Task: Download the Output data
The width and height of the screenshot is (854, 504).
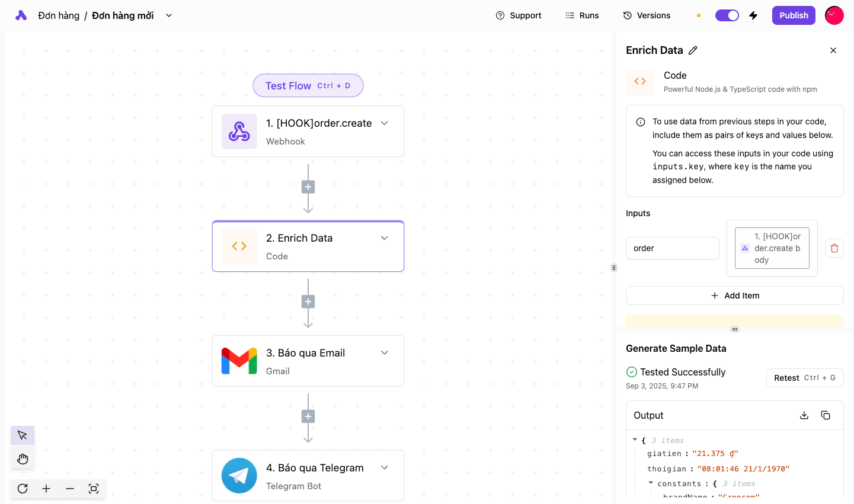Action: click(x=804, y=415)
